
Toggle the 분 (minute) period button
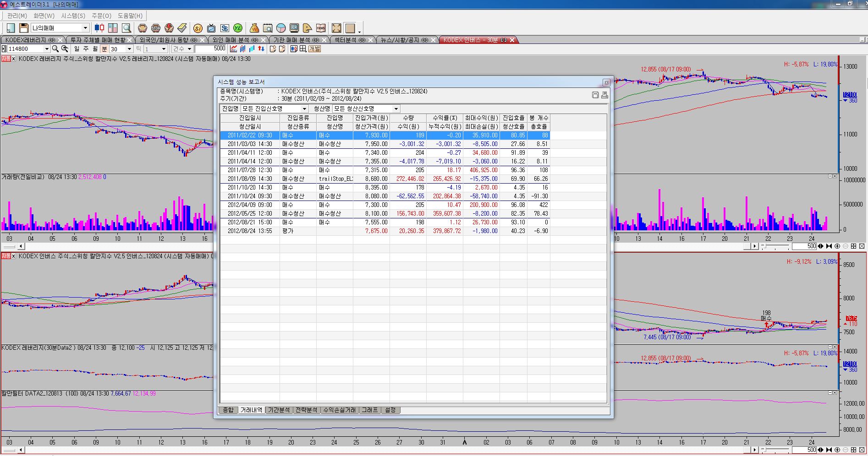click(104, 49)
